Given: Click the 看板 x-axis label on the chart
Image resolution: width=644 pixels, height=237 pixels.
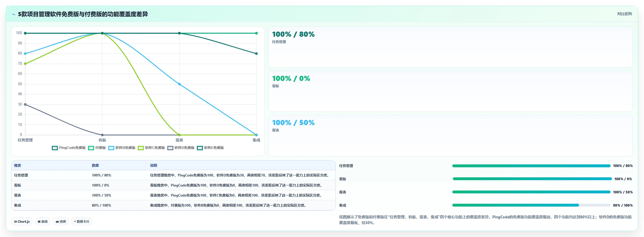Looking at the screenshot, I should [102, 140].
